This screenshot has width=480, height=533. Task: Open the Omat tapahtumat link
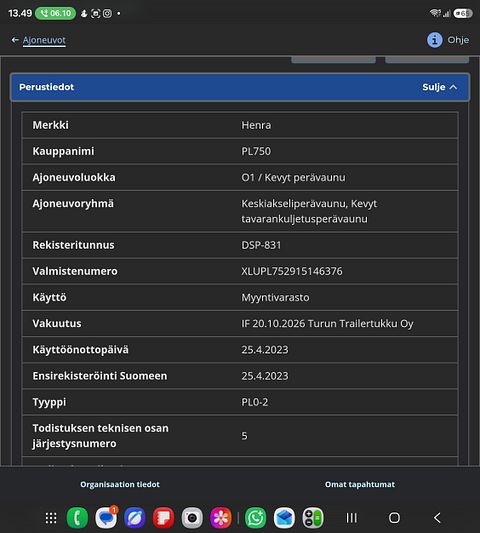360,484
